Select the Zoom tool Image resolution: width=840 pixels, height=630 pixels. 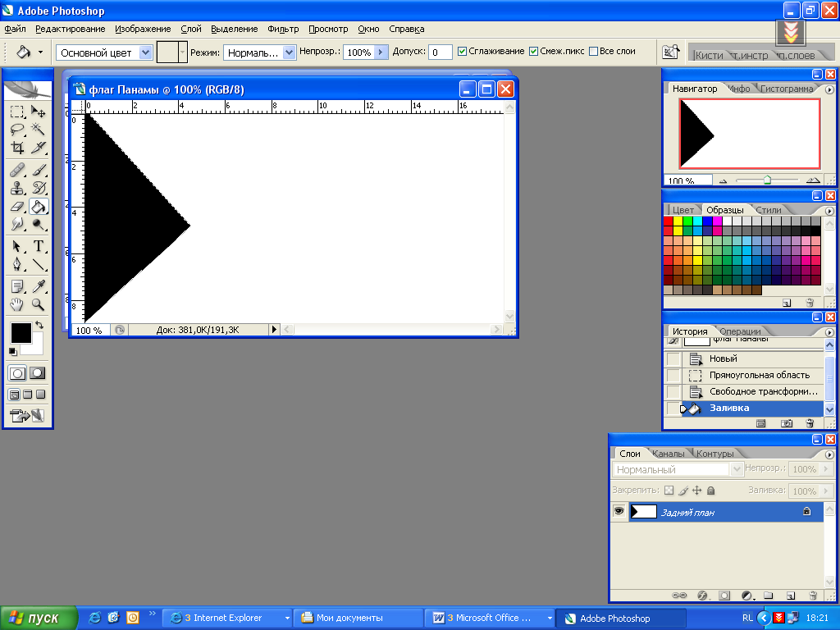[38, 305]
